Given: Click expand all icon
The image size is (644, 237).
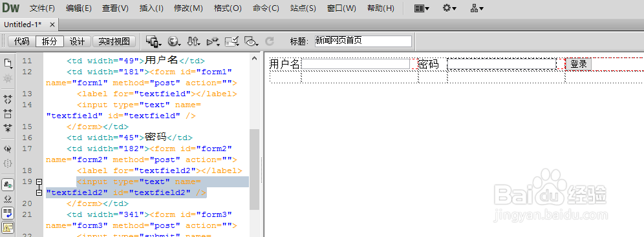Looking at the screenshot, I should [8, 128].
